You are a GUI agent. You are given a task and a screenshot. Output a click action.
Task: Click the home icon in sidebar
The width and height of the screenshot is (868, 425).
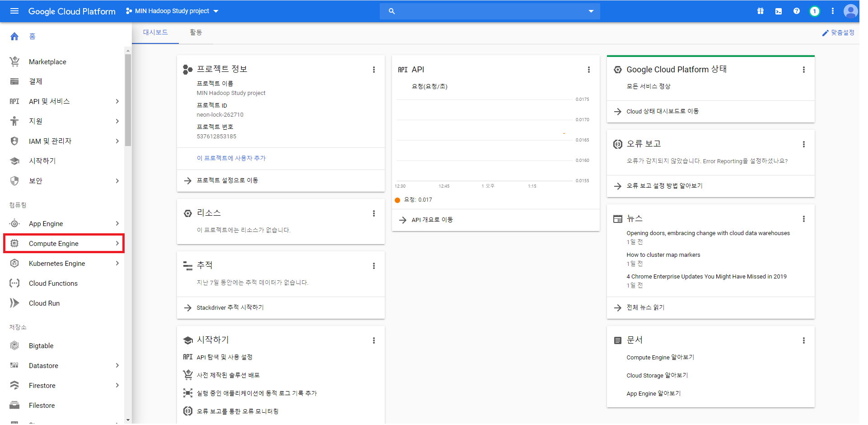(14, 37)
